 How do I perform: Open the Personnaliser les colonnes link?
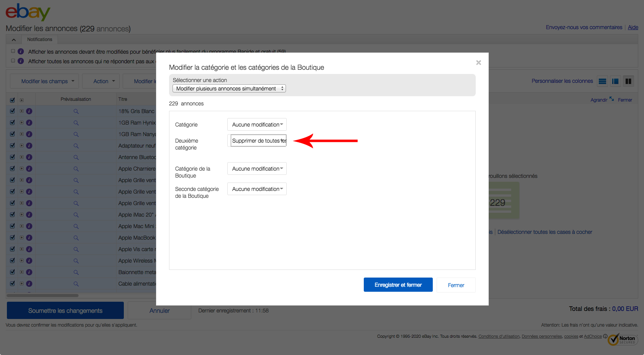point(562,81)
